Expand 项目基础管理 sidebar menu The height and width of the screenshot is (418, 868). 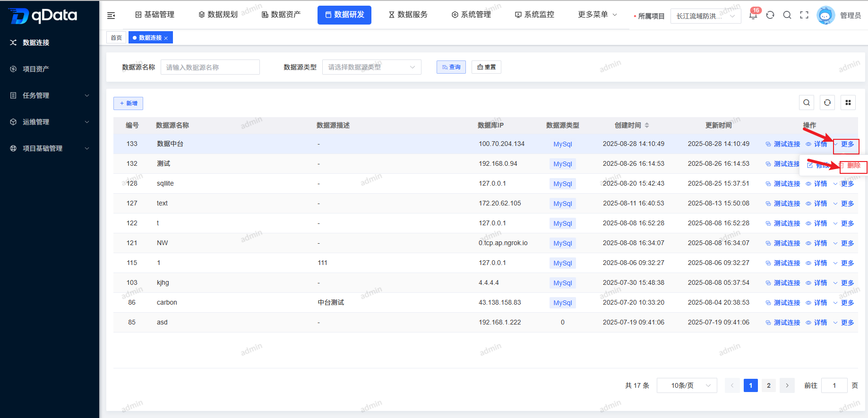50,148
